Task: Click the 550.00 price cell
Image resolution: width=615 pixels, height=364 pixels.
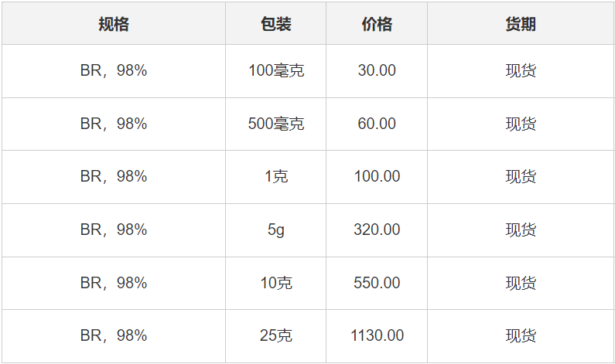Action: coord(377,283)
